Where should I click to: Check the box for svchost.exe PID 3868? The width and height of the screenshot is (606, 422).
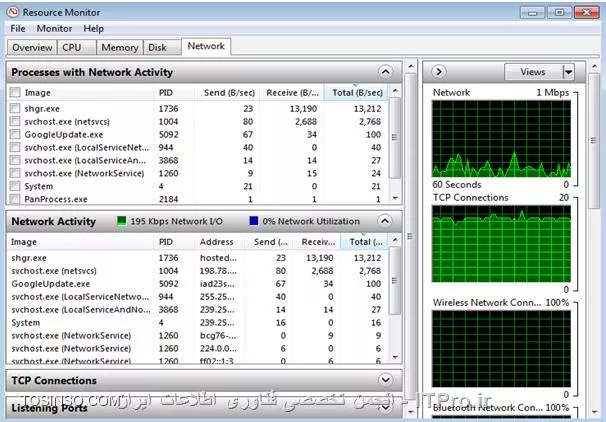(15, 160)
